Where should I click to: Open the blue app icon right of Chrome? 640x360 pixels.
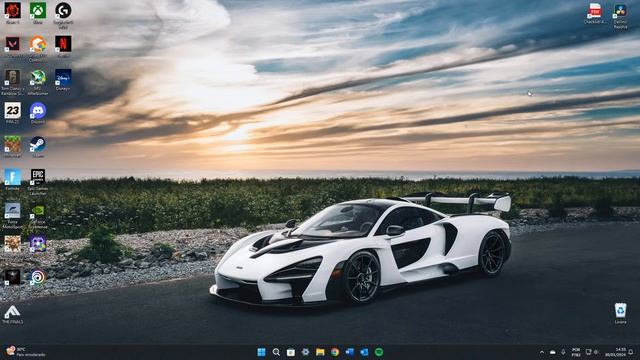click(349, 352)
